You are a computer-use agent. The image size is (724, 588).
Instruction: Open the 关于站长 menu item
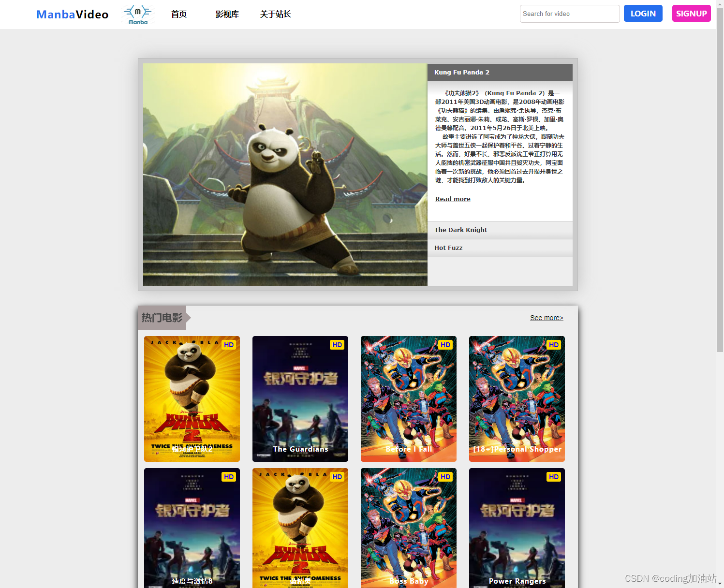[276, 15]
